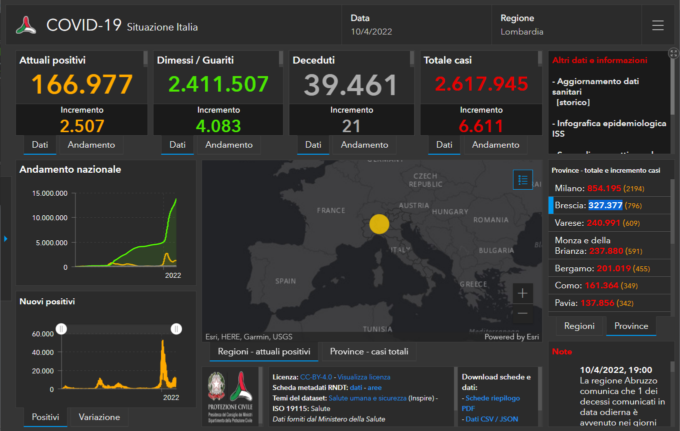Image resolution: width=680 pixels, height=431 pixels.
Task: Click the yellow Lombardia circle on map
Action: point(380,224)
